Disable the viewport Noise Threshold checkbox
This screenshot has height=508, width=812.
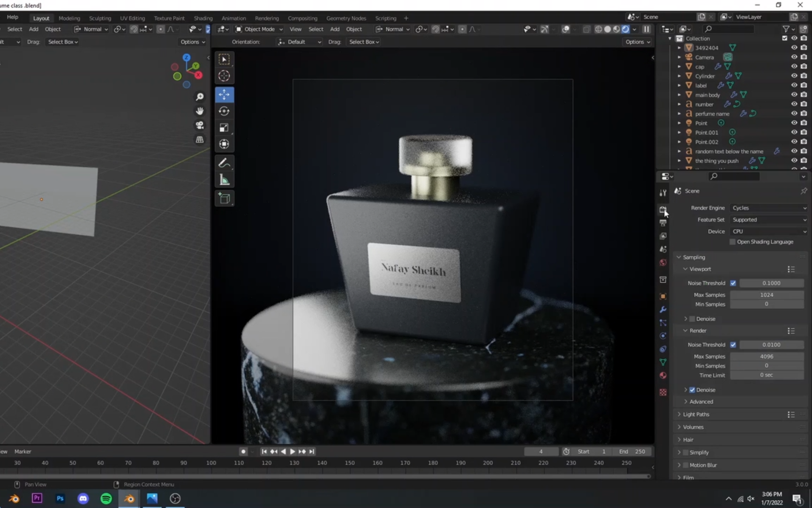(733, 283)
